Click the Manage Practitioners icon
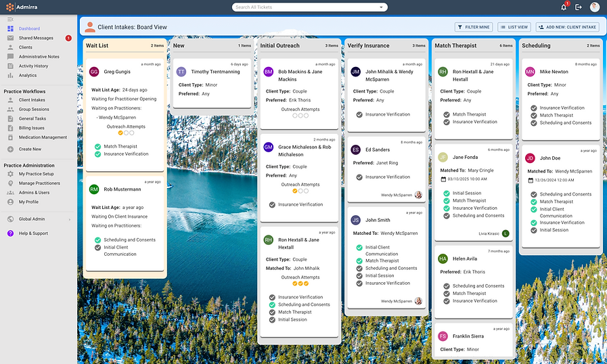The width and height of the screenshot is (607, 364). (x=10, y=183)
